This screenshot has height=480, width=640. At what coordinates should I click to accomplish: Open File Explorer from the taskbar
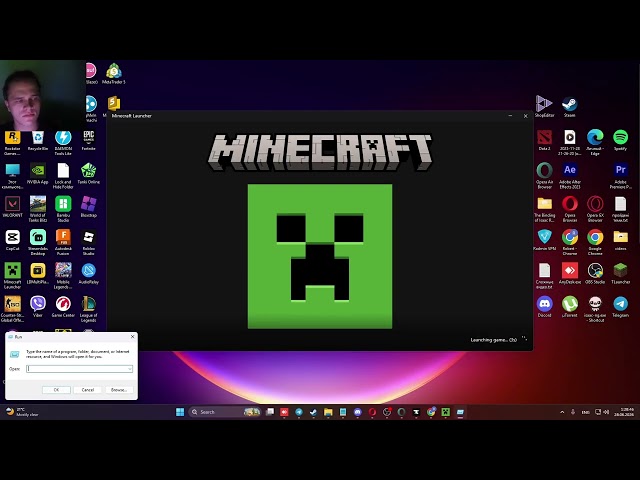pyautogui.click(x=328, y=412)
